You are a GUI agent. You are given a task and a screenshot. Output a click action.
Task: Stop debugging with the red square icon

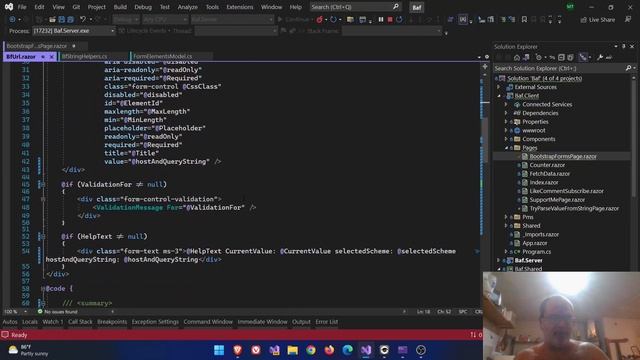390,19
